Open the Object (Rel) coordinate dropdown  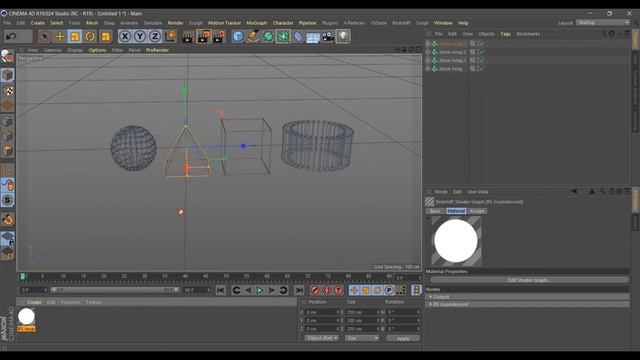point(322,338)
